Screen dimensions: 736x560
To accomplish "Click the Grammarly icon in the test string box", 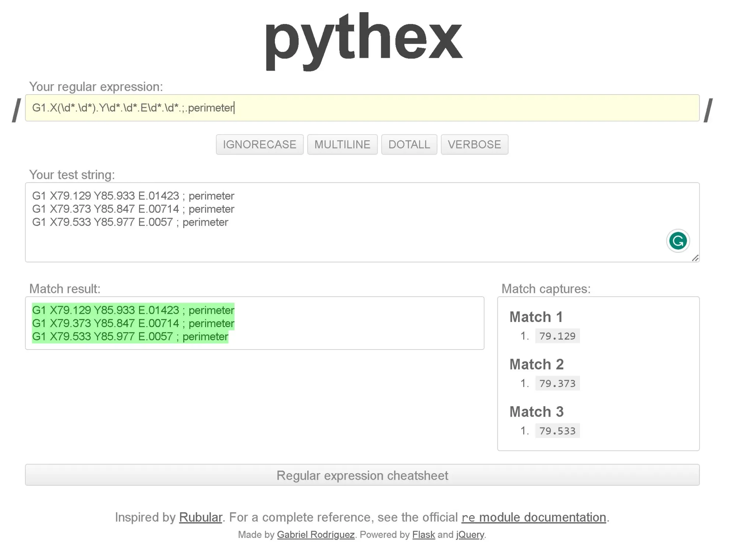I will point(677,241).
